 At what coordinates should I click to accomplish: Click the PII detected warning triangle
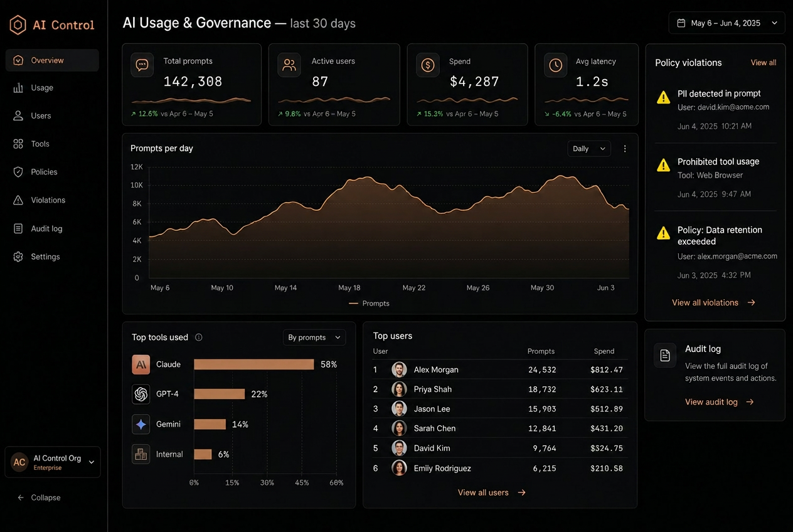(663, 97)
